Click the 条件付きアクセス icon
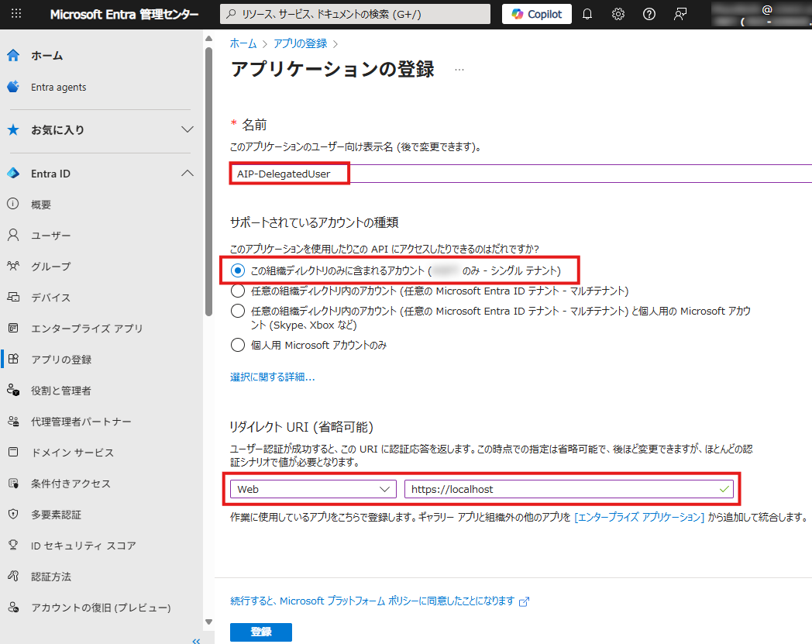This screenshot has width=812, height=644. pyautogui.click(x=13, y=484)
